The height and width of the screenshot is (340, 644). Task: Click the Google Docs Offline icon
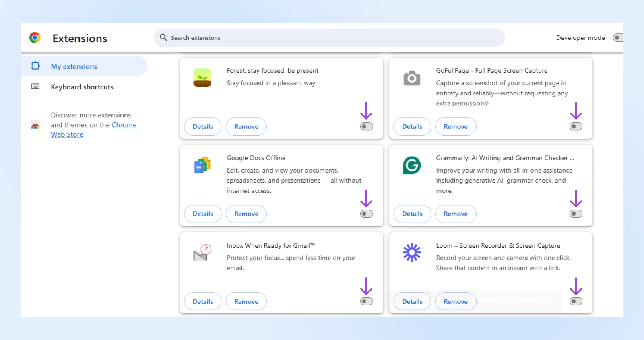point(202,165)
